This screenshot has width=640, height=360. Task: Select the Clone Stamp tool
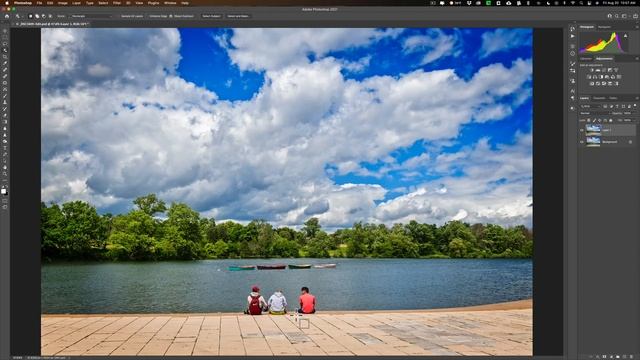coord(6,102)
